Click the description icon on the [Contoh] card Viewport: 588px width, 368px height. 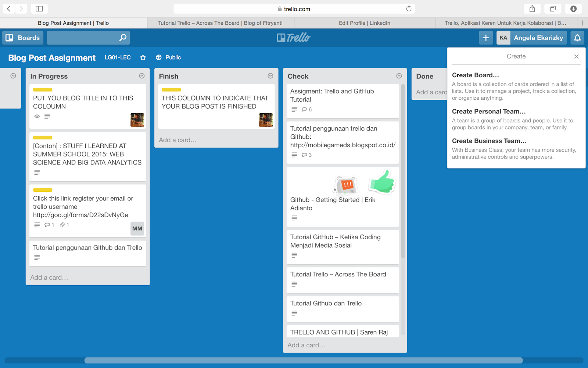click(x=37, y=172)
